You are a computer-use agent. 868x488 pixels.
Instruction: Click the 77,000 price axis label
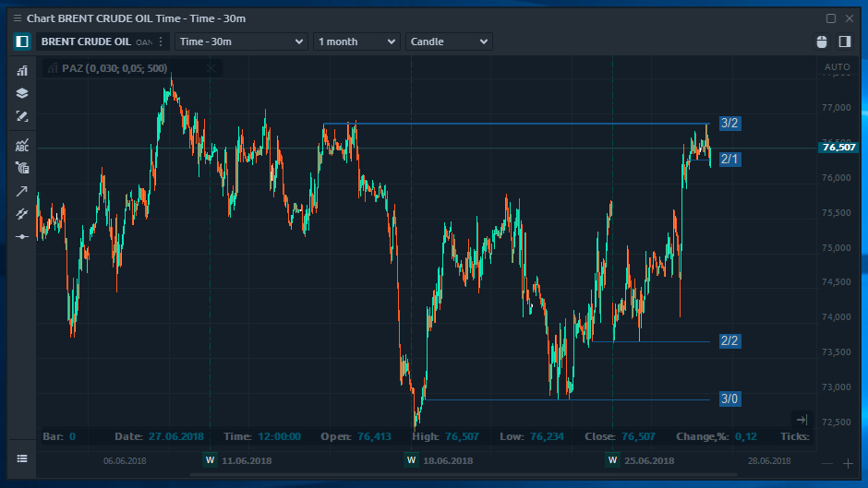pos(837,107)
